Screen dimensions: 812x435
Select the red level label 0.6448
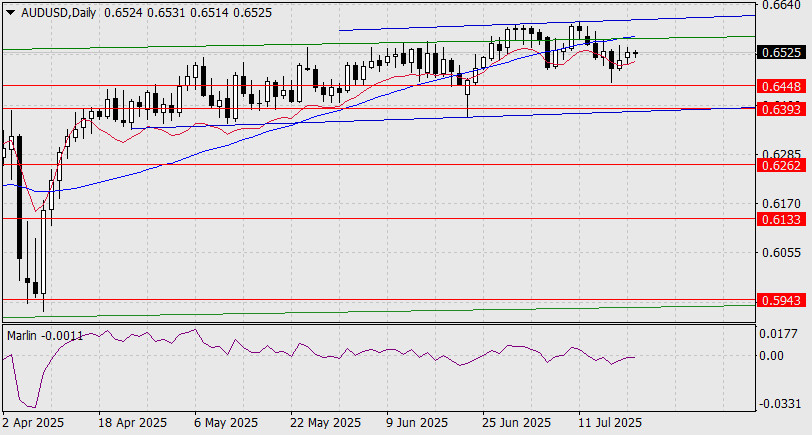tap(781, 86)
